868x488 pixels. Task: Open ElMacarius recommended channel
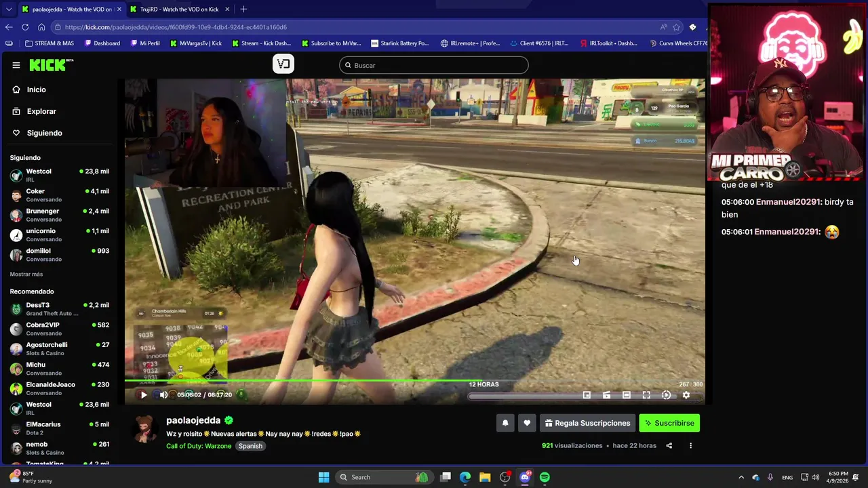pyautogui.click(x=60, y=428)
